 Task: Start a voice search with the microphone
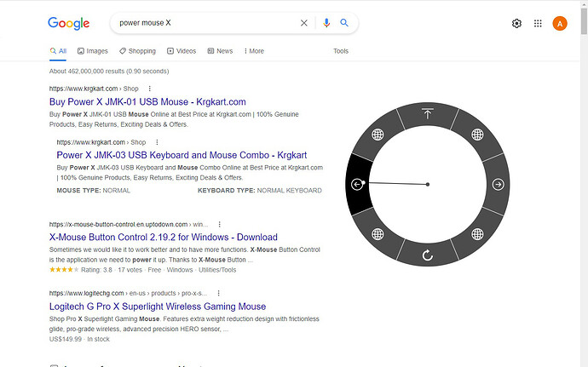tap(326, 23)
